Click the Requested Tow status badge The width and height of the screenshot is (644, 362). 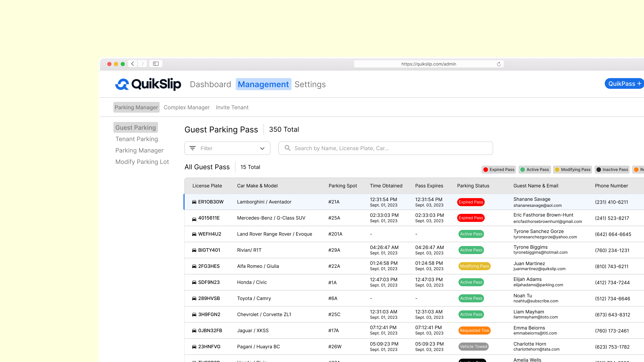[x=474, y=330]
